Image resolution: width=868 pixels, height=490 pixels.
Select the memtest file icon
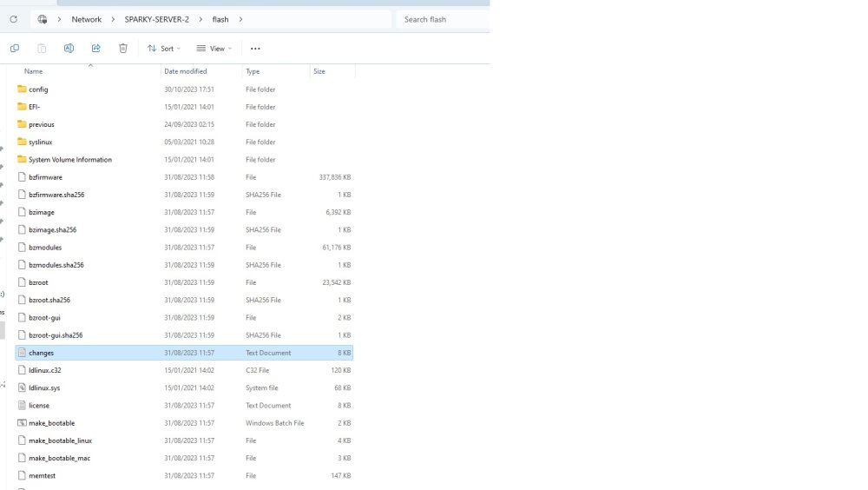pyautogui.click(x=22, y=475)
